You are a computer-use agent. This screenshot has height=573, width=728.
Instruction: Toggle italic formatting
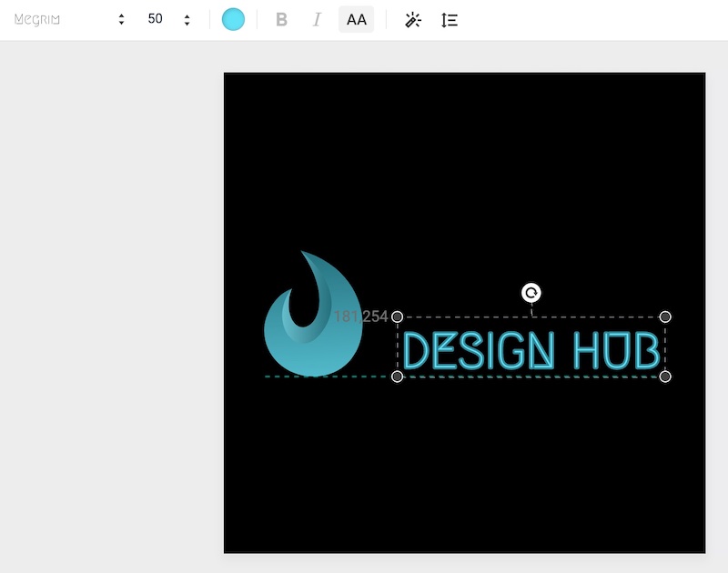[x=317, y=19]
